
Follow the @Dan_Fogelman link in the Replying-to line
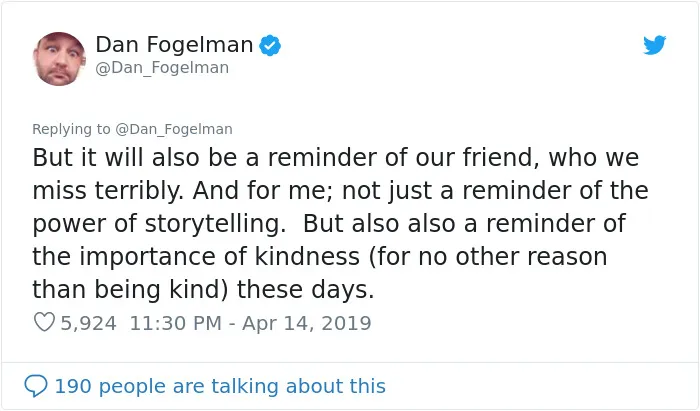click(x=174, y=129)
